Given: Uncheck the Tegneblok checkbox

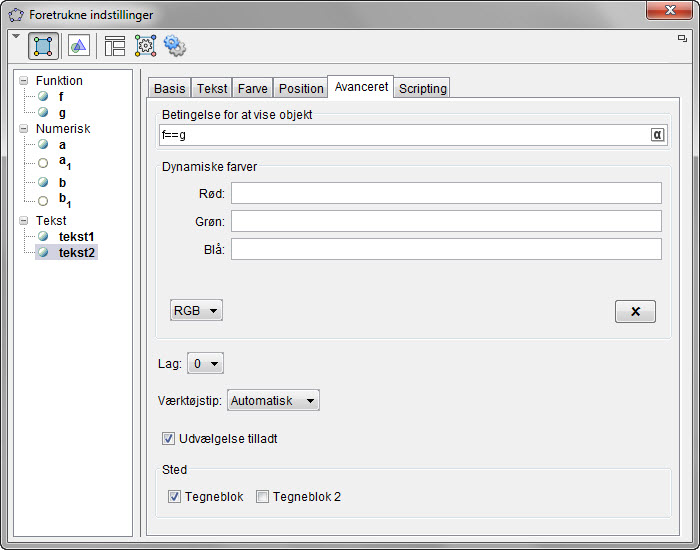Looking at the screenshot, I should point(174,496).
